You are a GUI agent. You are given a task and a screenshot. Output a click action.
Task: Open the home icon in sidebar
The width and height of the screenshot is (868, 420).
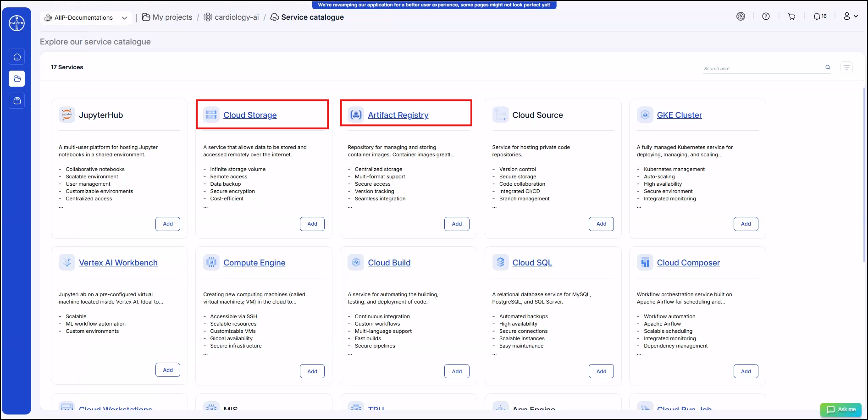coord(17,57)
